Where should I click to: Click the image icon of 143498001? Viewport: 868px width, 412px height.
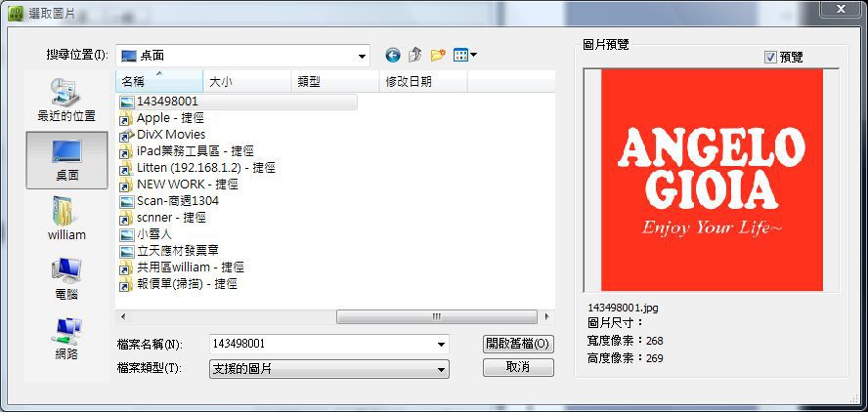point(127,102)
